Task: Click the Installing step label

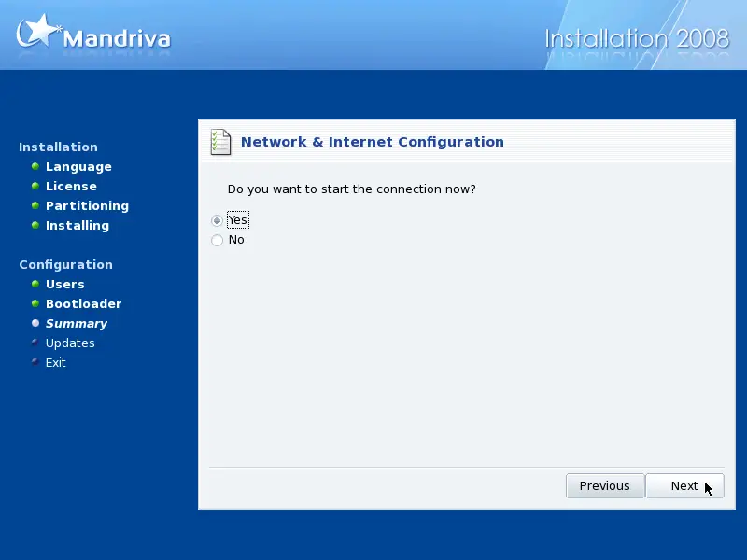Action: [x=78, y=226]
